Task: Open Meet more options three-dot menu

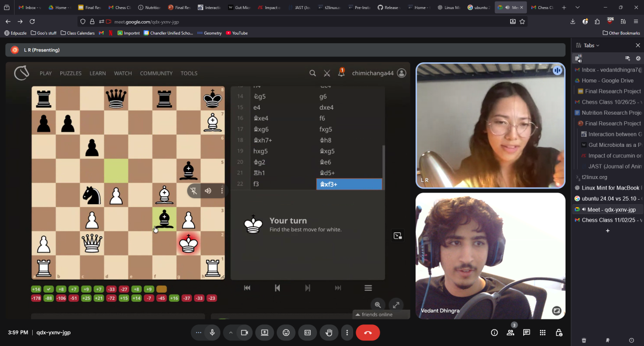Action: pos(347,332)
